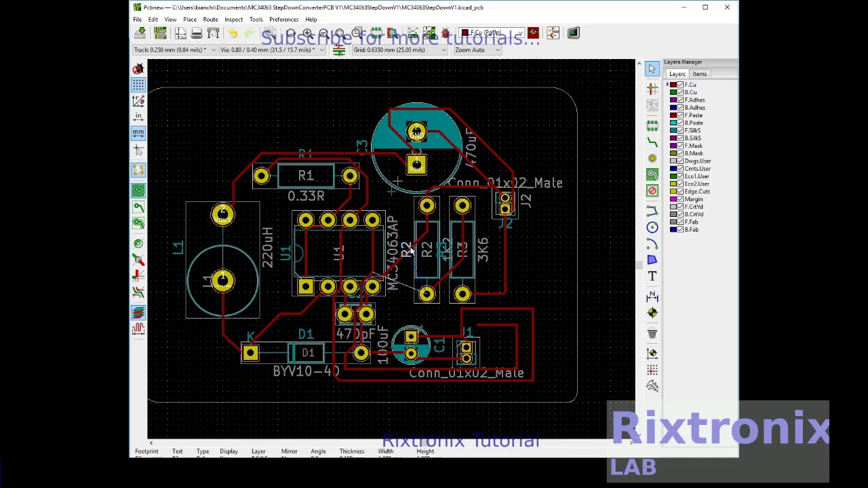
Task: Highlight net tool in right toolbar
Action: pyautogui.click(x=652, y=89)
